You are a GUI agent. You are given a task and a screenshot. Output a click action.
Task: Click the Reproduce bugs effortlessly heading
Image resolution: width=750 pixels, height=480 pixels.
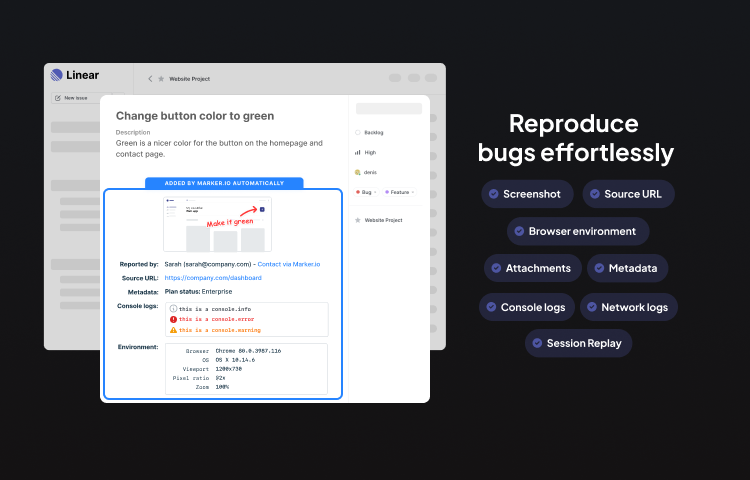pyautogui.click(x=575, y=138)
